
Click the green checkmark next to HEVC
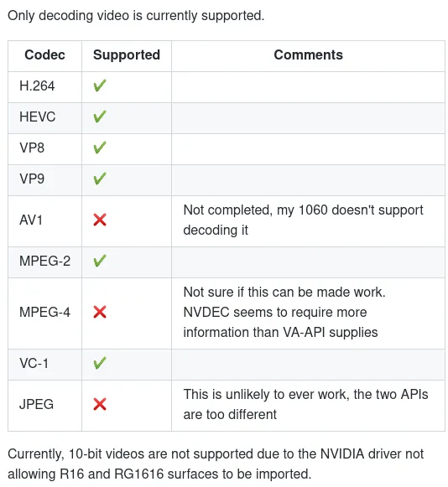pos(100,117)
